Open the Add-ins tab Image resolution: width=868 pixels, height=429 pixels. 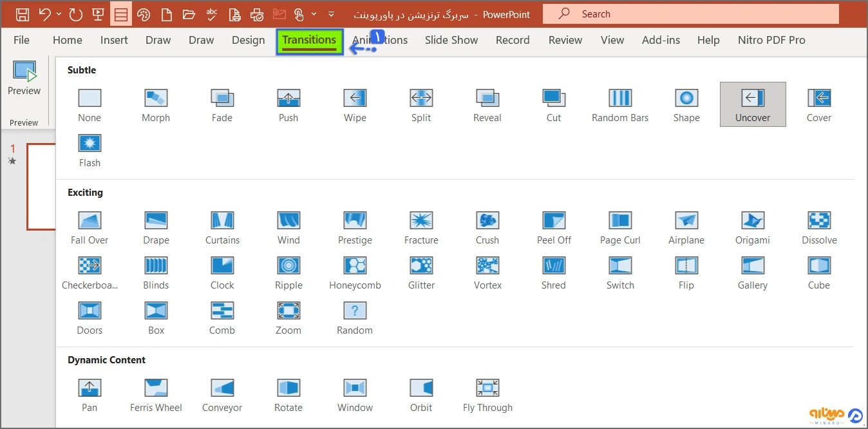tap(661, 40)
